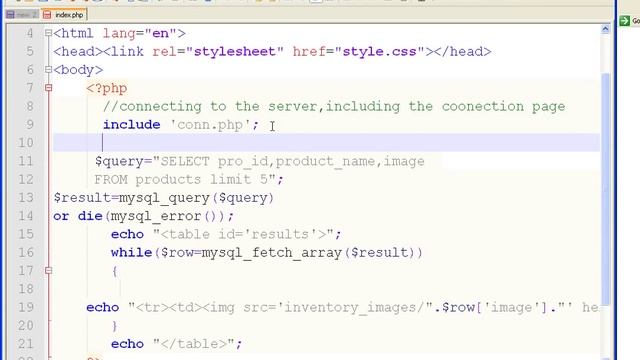Image resolution: width=640 pixels, height=360 pixels.
Task: Collapse the body tag fold on line 6
Action: point(48,70)
